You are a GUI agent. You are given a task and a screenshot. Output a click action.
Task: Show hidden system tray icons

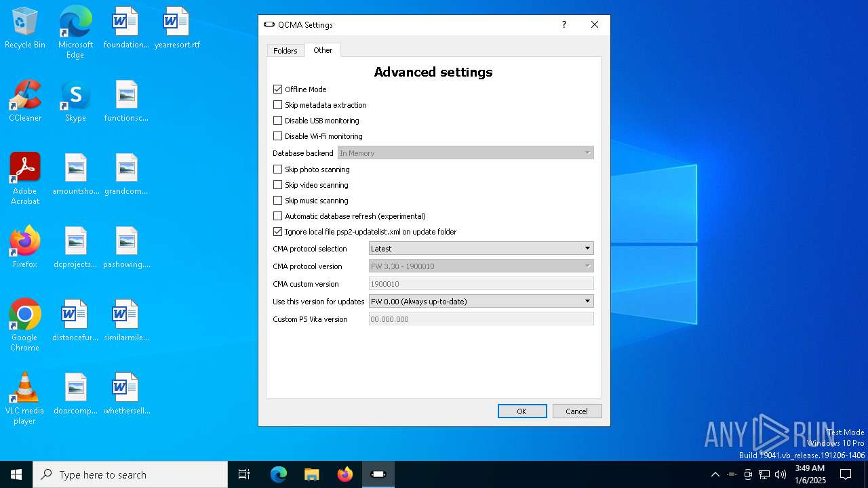(x=715, y=474)
